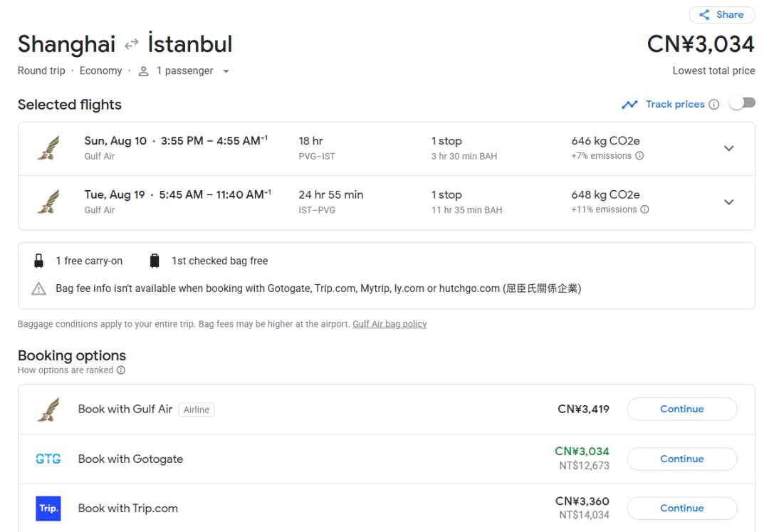Expand the Tue, Aug 19 flight details
This screenshot has width=769, height=532.
coord(729,202)
